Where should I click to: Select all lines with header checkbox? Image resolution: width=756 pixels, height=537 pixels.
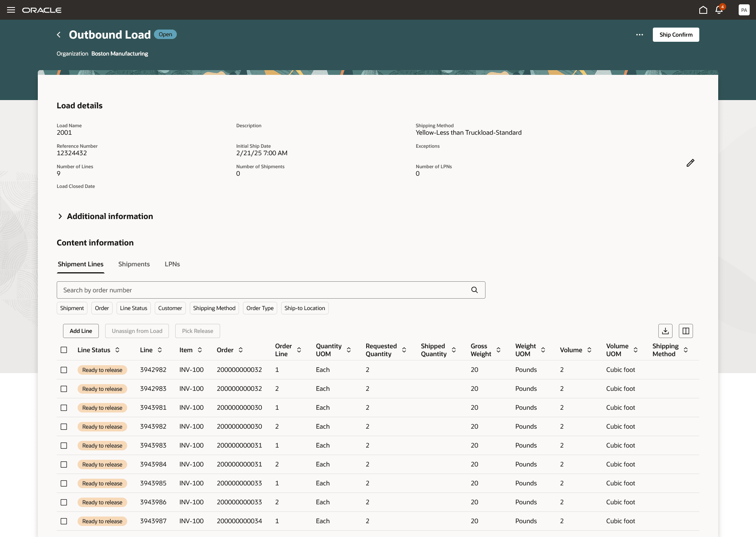pos(64,350)
